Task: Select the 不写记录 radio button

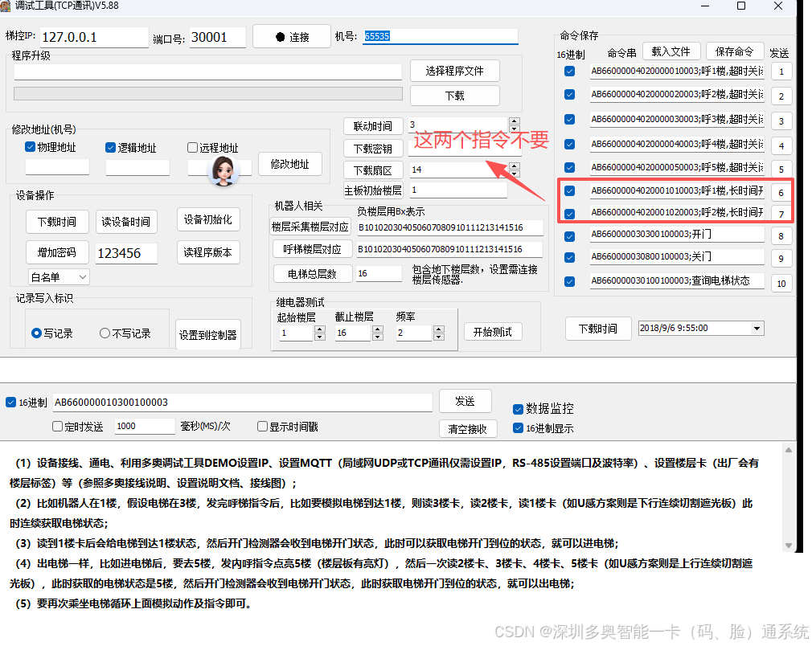Action: tap(105, 333)
